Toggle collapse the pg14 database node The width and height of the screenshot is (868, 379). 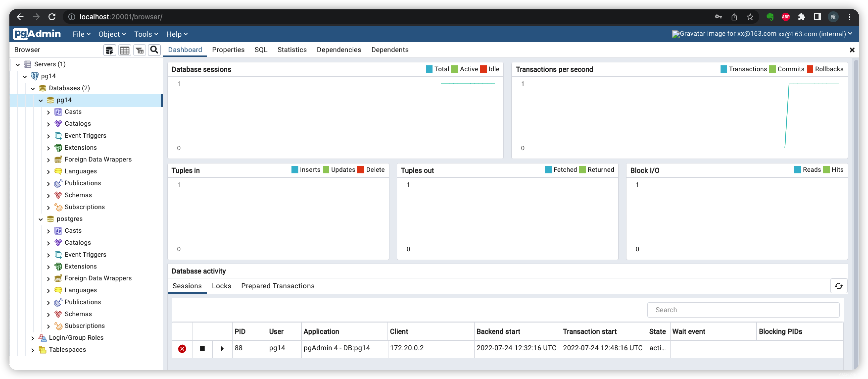point(41,100)
